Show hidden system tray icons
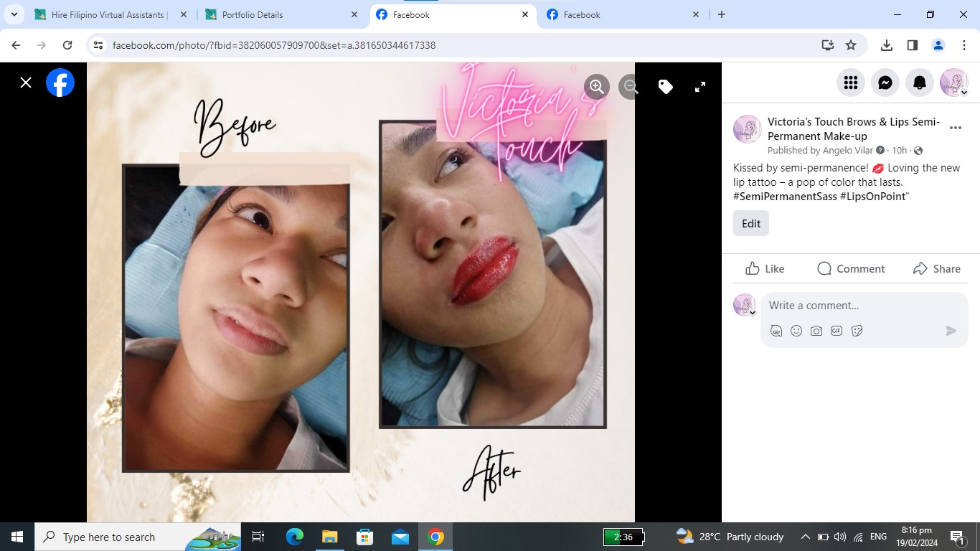Screen dimensions: 980x551 [805, 537]
